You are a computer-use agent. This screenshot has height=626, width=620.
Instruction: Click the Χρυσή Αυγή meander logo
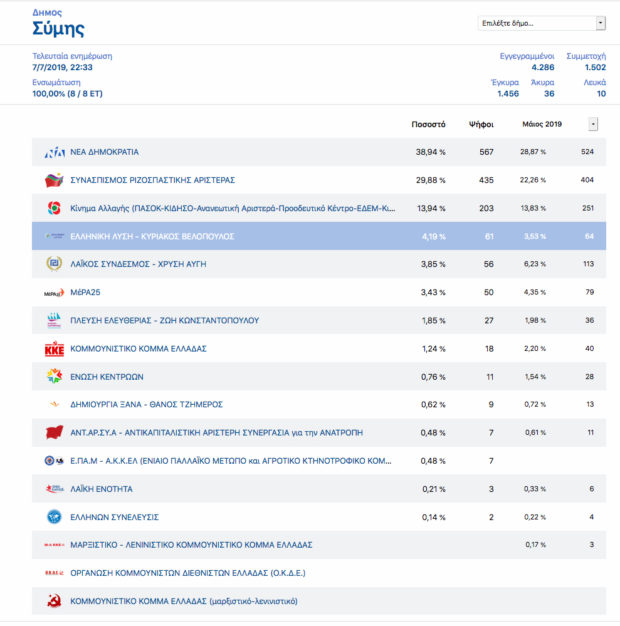[x=54, y=264]
